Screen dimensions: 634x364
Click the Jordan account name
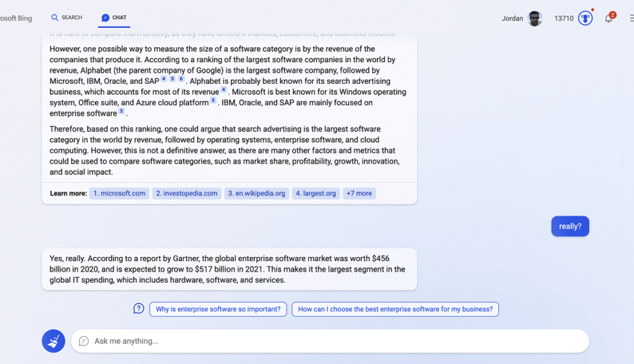tap(512, 18)
